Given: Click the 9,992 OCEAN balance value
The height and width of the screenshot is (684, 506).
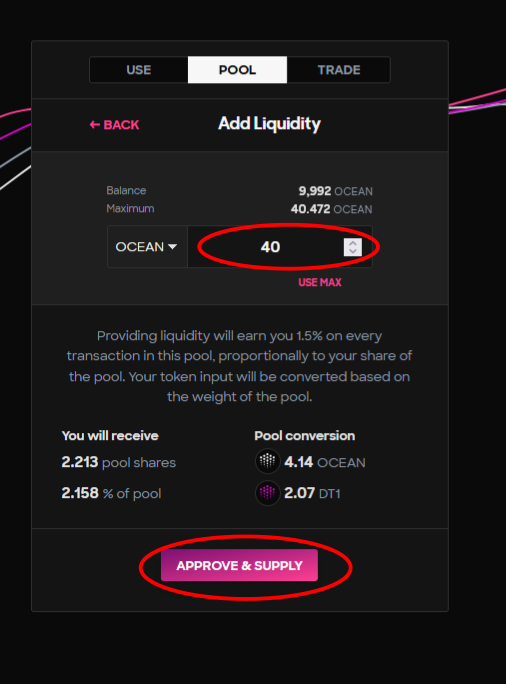Looking at the screenshot, I should pos(335,191).
